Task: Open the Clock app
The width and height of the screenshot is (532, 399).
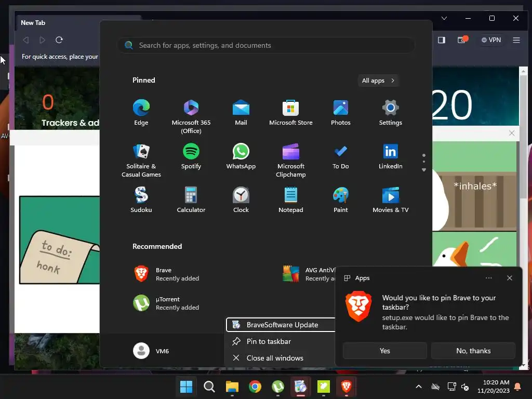Action: click(241, 200)
